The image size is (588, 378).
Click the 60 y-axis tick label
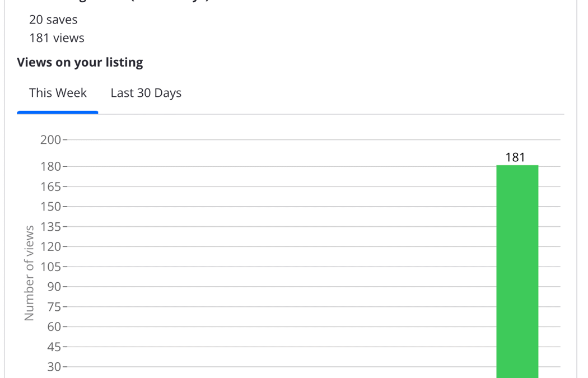[54, 327]
